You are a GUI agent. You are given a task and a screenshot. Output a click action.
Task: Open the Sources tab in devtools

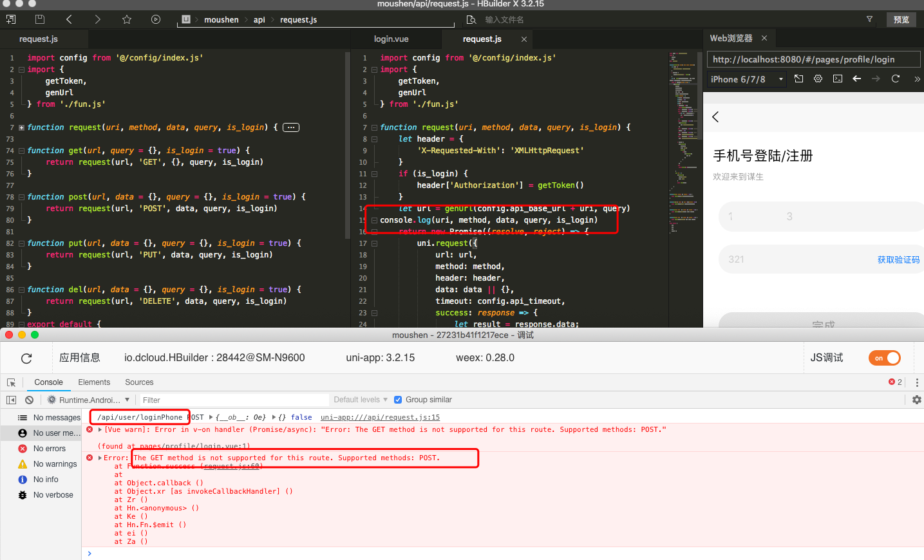coord(139,382)
